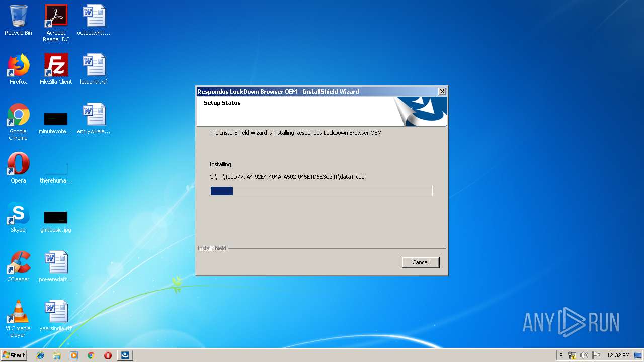Open the Windows Start menu
The height and width of the screenshot is (362, 644).
point(14,355)
